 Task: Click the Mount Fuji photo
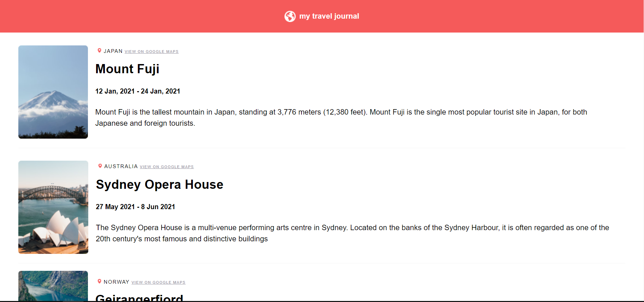53,92
